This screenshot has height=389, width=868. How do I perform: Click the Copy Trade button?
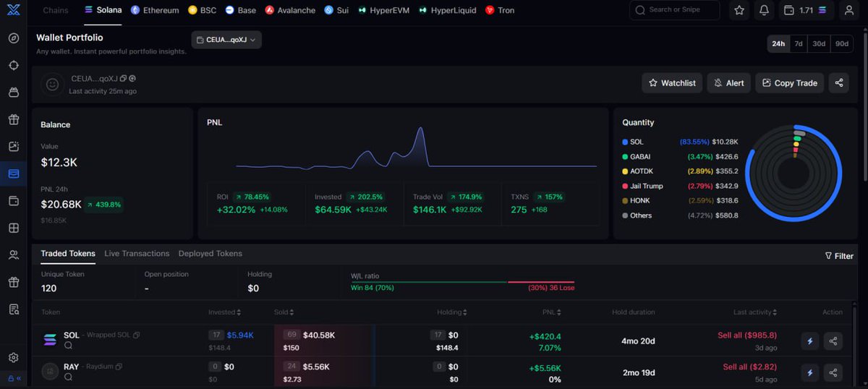tap(790, 83)
